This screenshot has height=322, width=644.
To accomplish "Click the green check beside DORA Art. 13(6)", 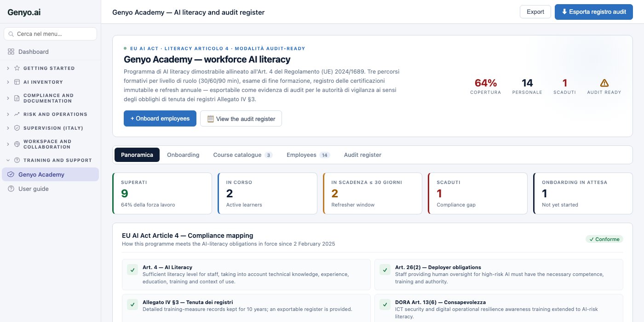I will 385,305.
